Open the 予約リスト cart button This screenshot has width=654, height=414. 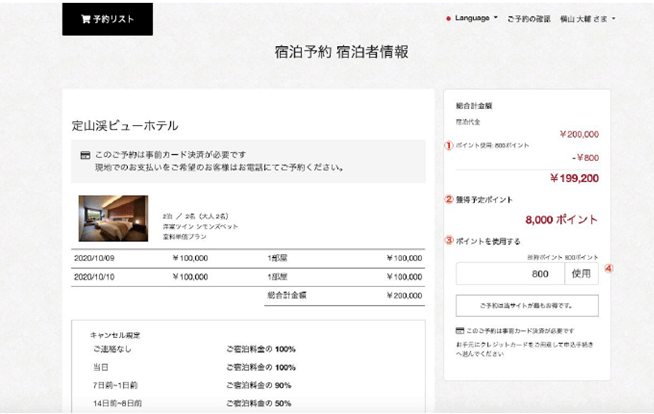pos(108,19)
